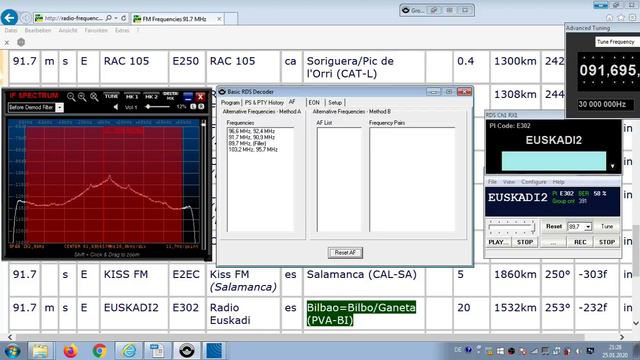This screenshot has width=640, height=360.
Task: Adjust the RDS player volume slider
Action: (511, 227)
